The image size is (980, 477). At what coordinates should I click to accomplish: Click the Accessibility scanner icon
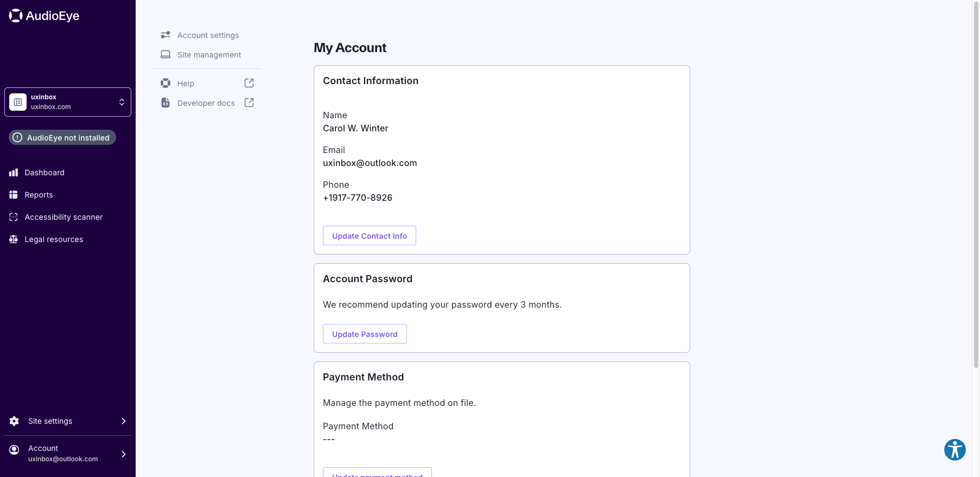click(x=14, y=217)
